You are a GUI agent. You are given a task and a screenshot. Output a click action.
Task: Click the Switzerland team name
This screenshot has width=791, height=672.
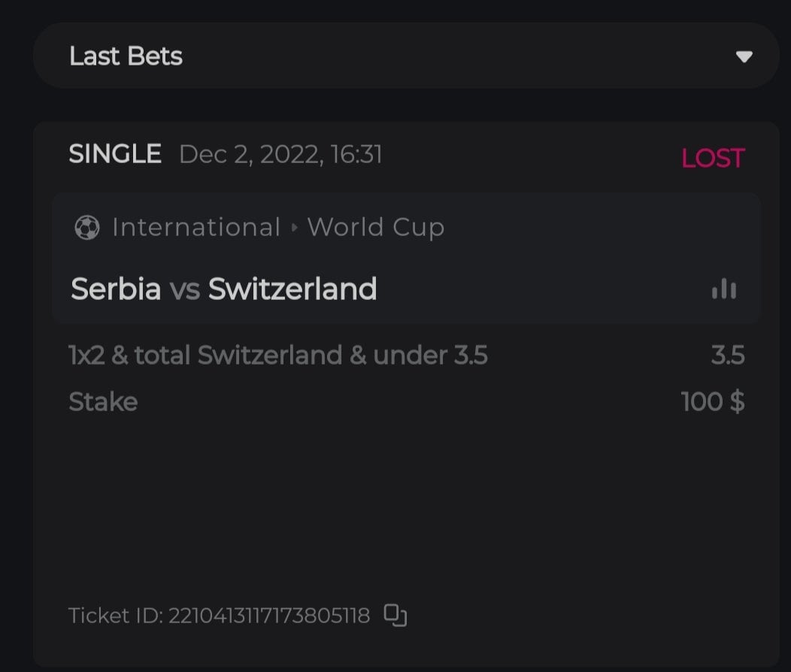(292, 289)
